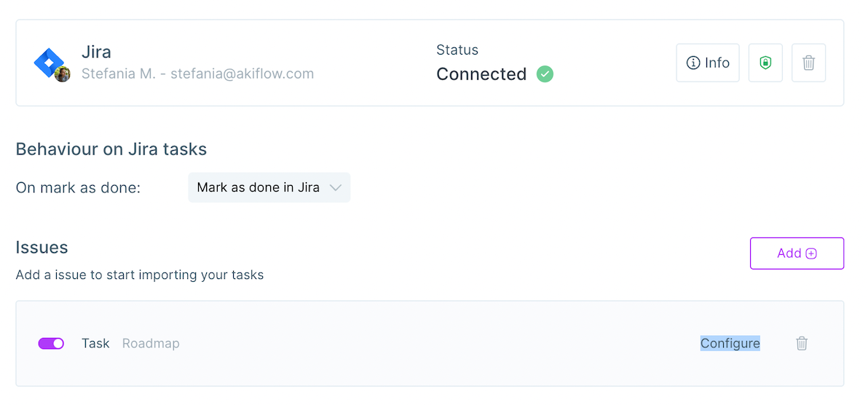The image size is (868, 405).
Task: Click the Roadmap project label
Action: (151, 344)
